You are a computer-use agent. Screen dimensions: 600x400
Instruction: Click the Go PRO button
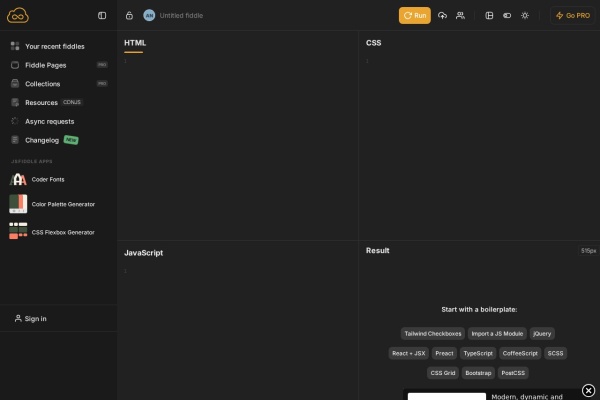573,16
